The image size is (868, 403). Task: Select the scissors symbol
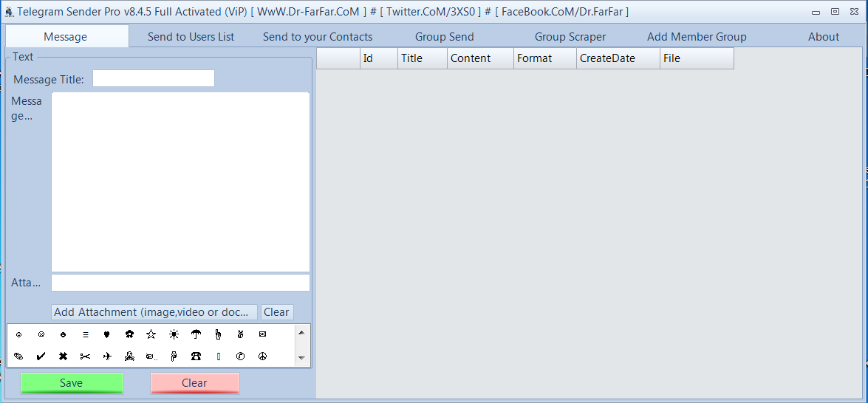click(85, 356)
